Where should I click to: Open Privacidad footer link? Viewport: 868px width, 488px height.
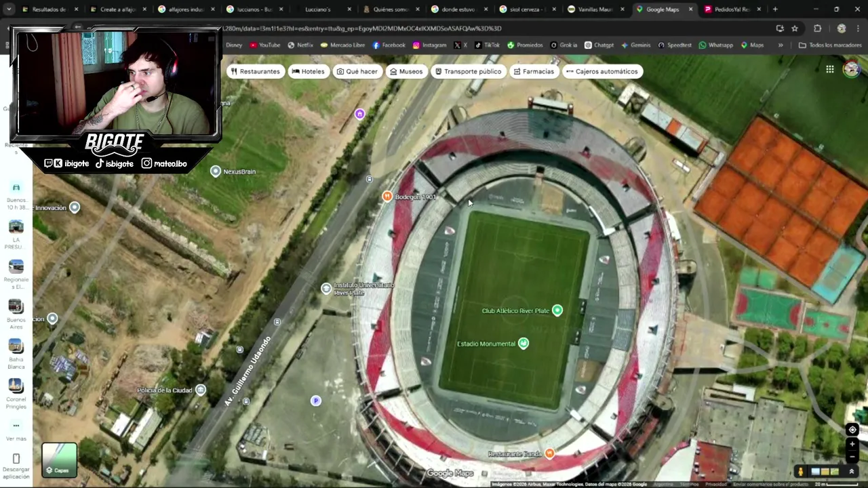pos(715,485)
